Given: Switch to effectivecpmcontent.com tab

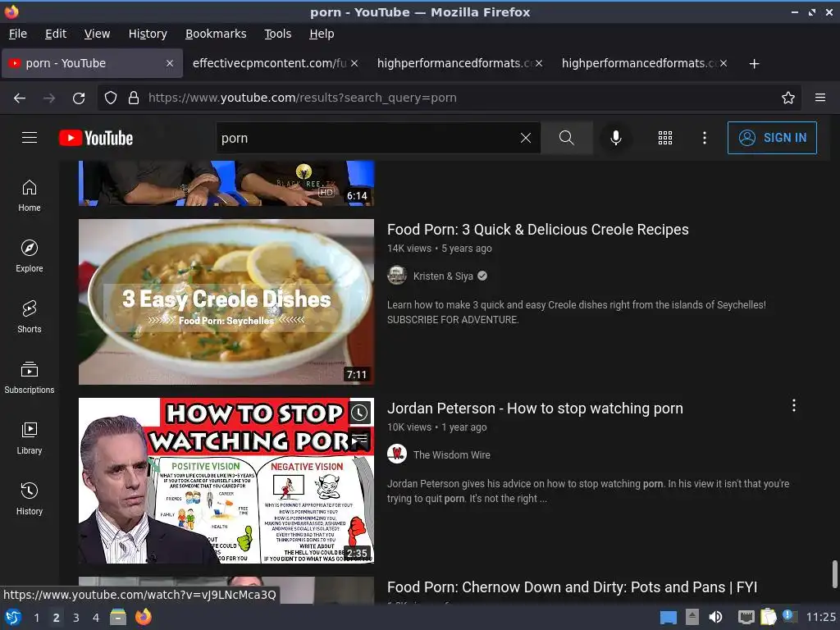Looking at the screenshot, I should (269, 63).
